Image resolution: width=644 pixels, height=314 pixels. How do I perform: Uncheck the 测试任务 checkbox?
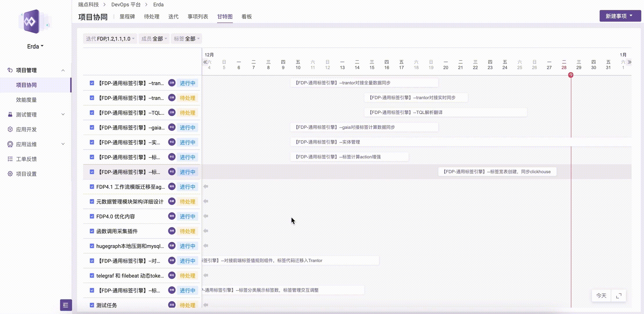92,305
